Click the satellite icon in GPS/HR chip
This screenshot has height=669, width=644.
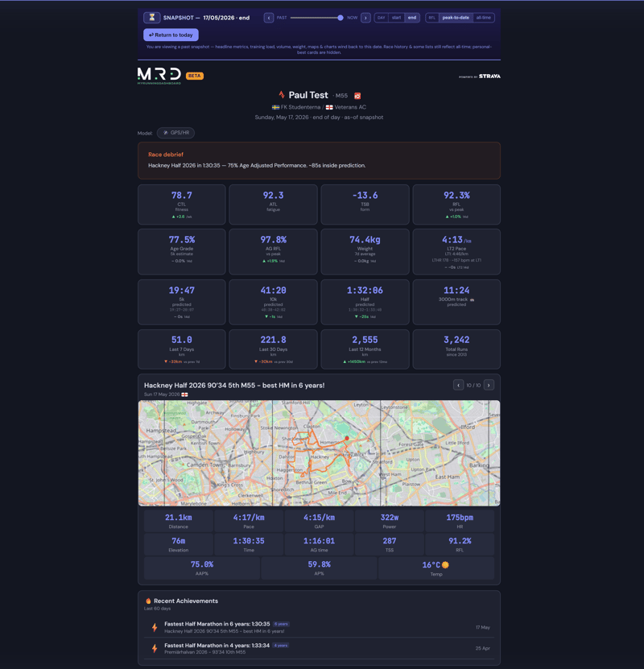(x=166, y=133)
